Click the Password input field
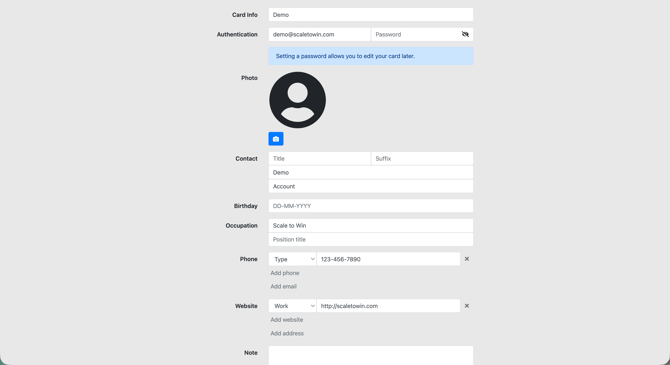The width and height of the screenshot is (670, 365). pos(422,34)
